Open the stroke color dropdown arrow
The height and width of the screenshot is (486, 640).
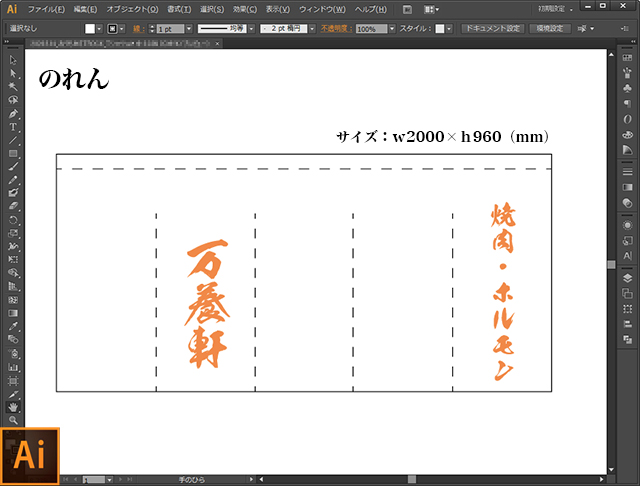[x=122, y=29]
